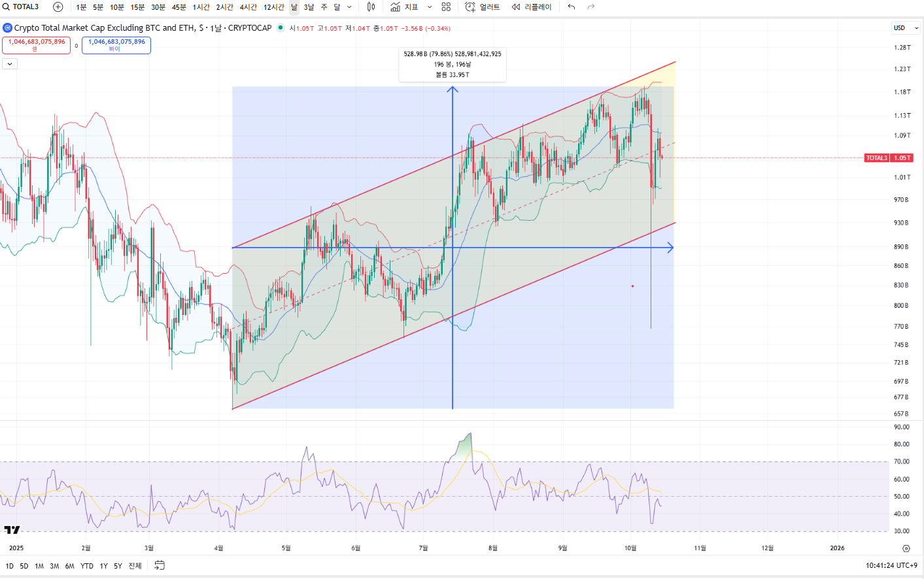Viewport: 924px width, 579px height.
Task: Show full history with 전체
Action: pyautogui.click(x=135, y=566)
